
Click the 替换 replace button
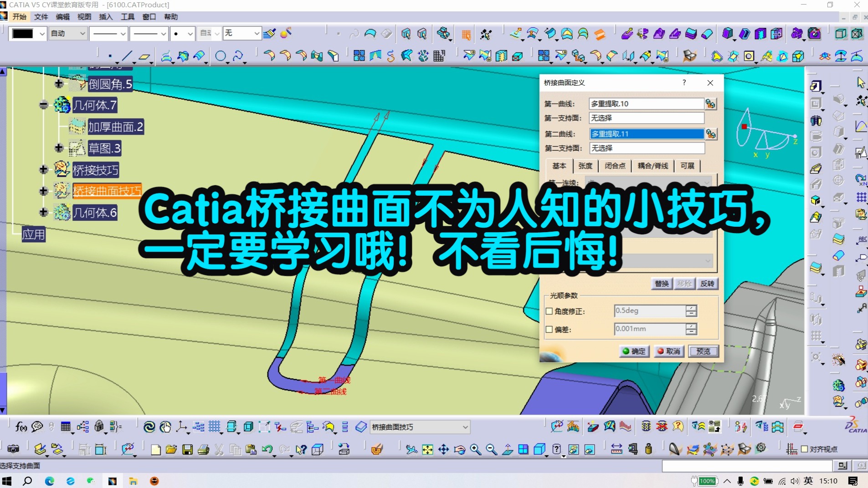[662, 284]
